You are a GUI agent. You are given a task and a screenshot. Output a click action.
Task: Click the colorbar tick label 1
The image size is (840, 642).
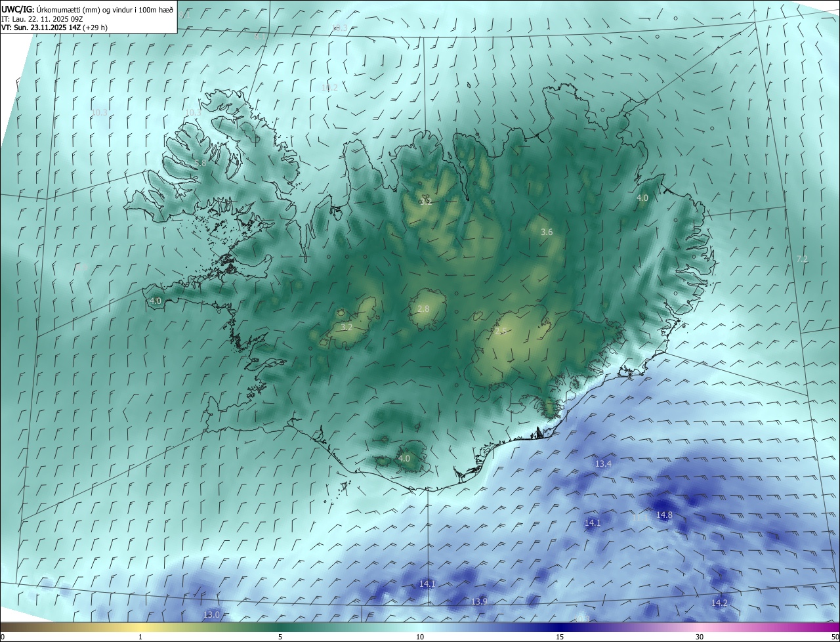(x=140, y=637)
